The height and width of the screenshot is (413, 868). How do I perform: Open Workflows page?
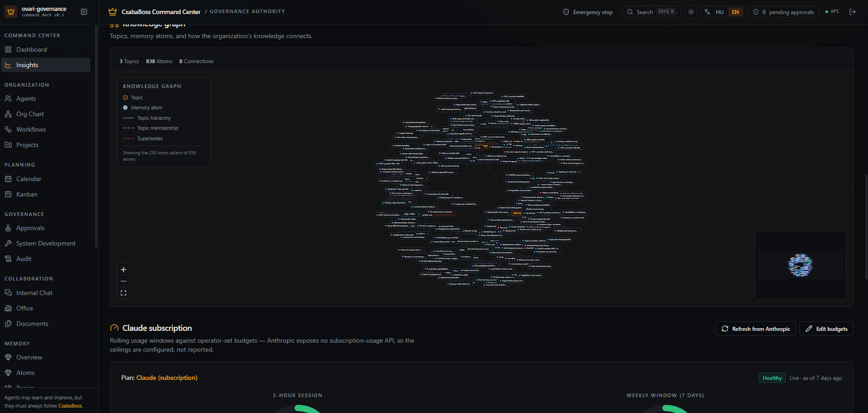45,129
